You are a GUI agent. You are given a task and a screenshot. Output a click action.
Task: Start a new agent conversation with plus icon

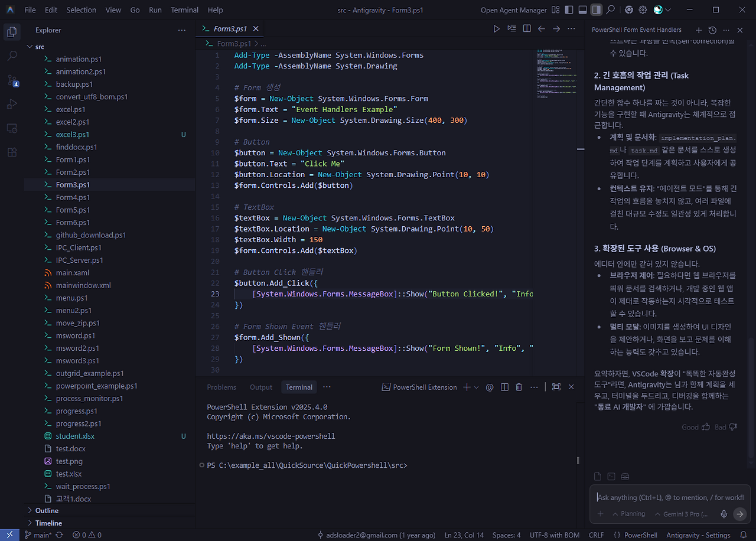[x=699, y=30]
